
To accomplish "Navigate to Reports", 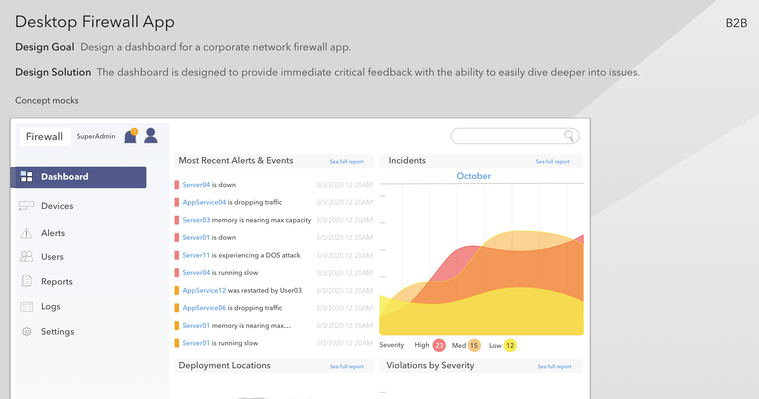I will click(x=57, y=281).
